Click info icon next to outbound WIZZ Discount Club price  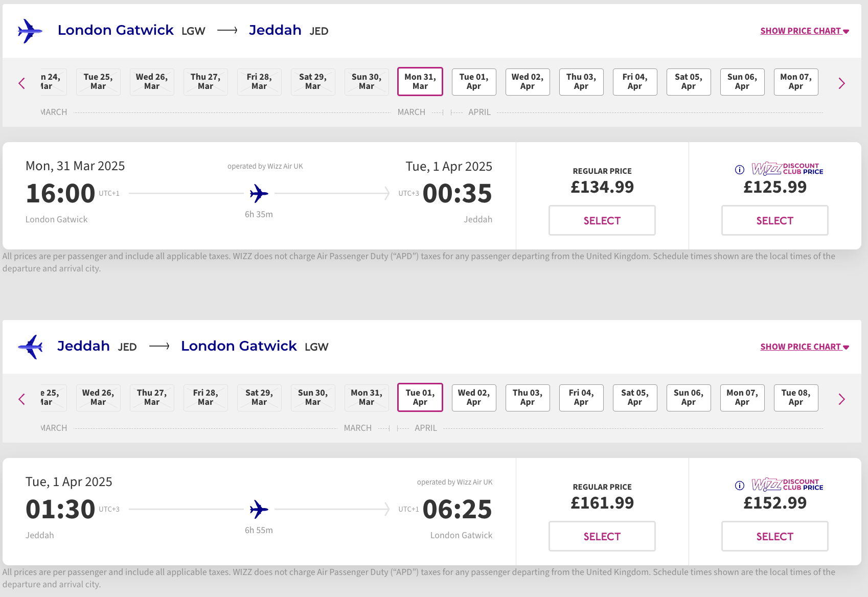click(x=739, y=170)
